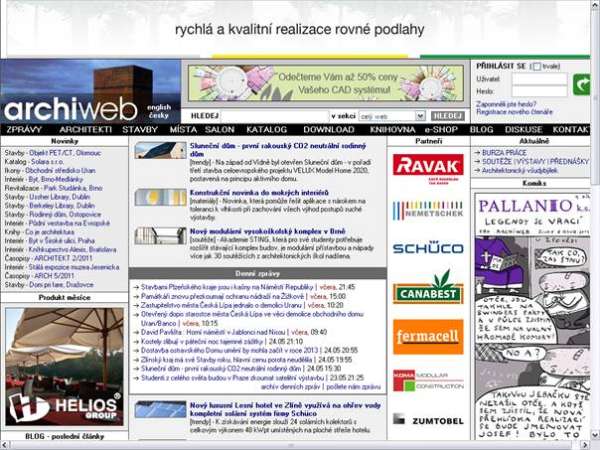
Task: Open the ARCHITEKT 2/2011 link
Action: tap(63, 258)
